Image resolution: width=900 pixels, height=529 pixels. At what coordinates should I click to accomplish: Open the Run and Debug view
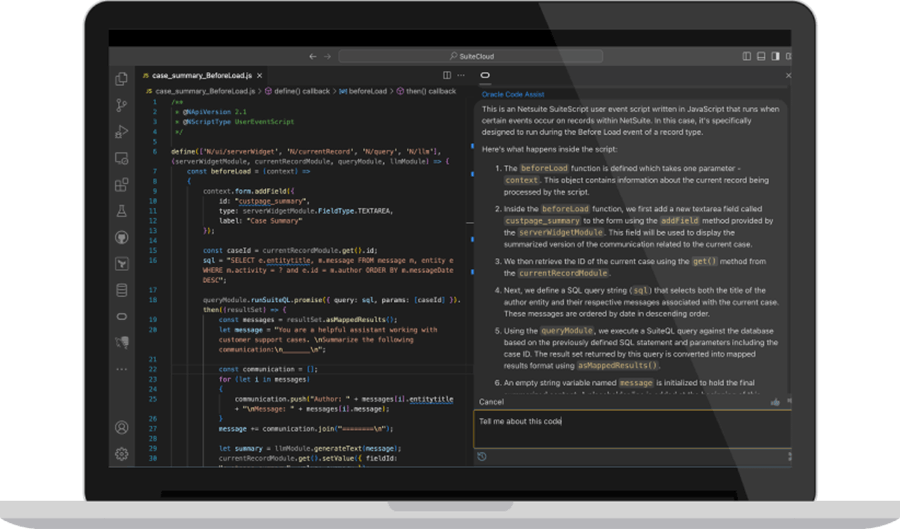coord(122,131)
